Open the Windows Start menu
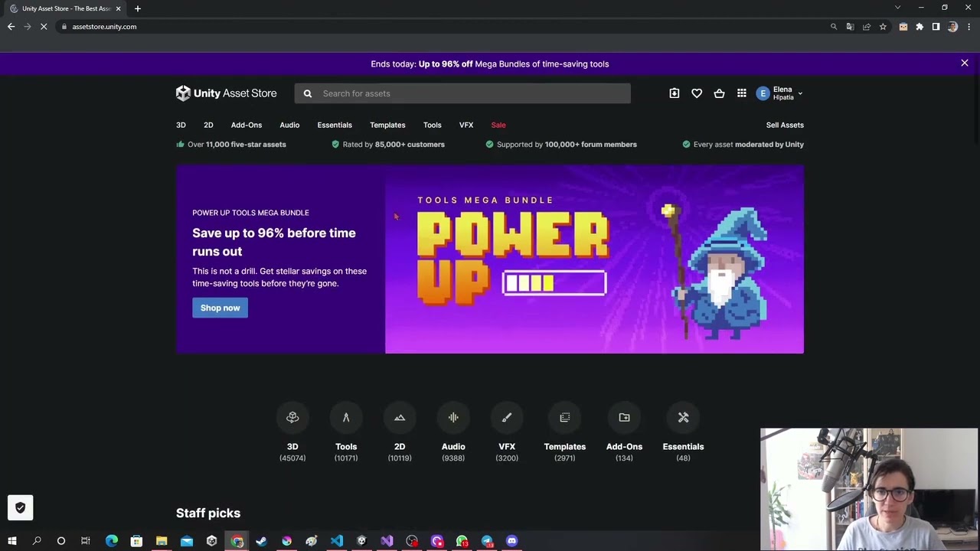 tap(11, 541)
